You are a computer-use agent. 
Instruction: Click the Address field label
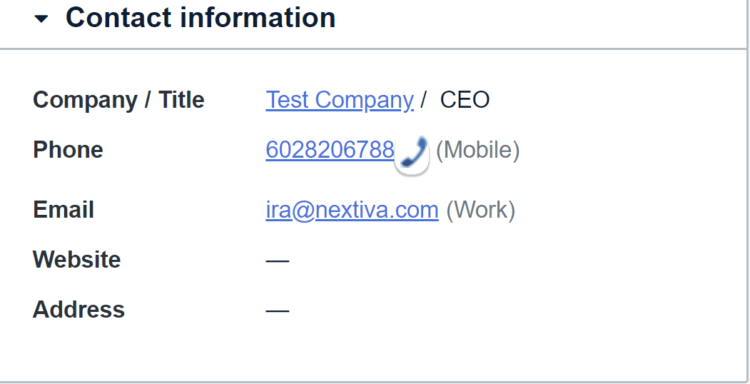78,309
